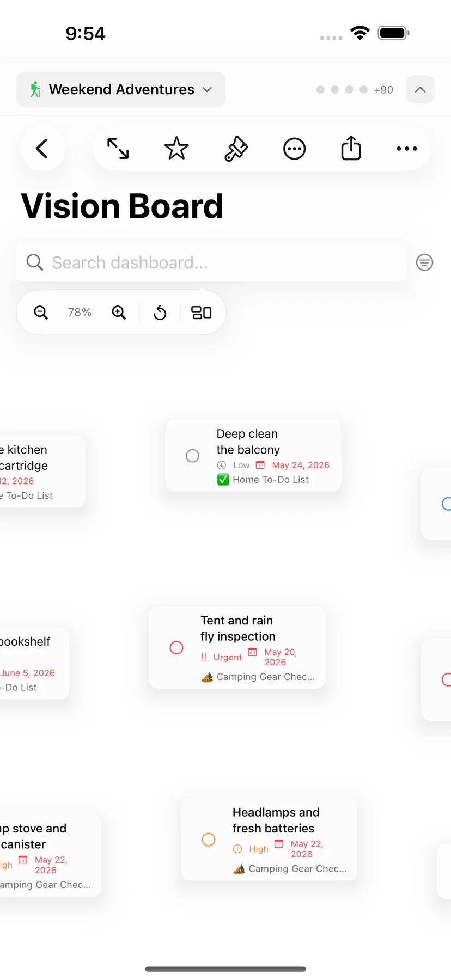This screenshot has height=980, width=451.
Task: Tap the share icon
Action: pyautogui.click(x=351, y=148)
